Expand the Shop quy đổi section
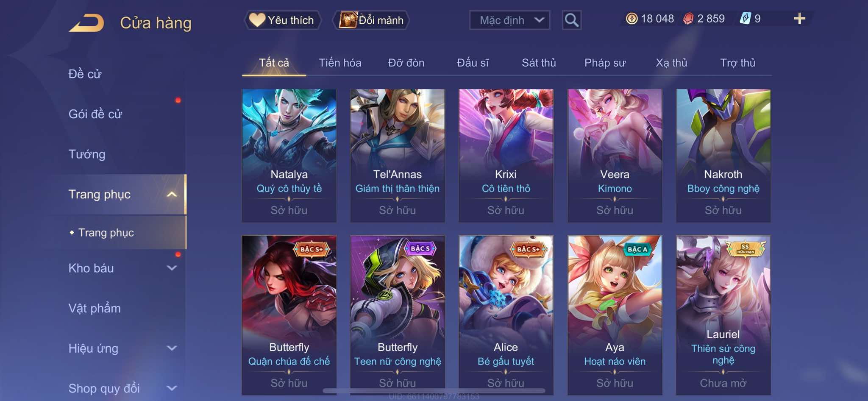This screenshot has height=401, width=868. 172,388
